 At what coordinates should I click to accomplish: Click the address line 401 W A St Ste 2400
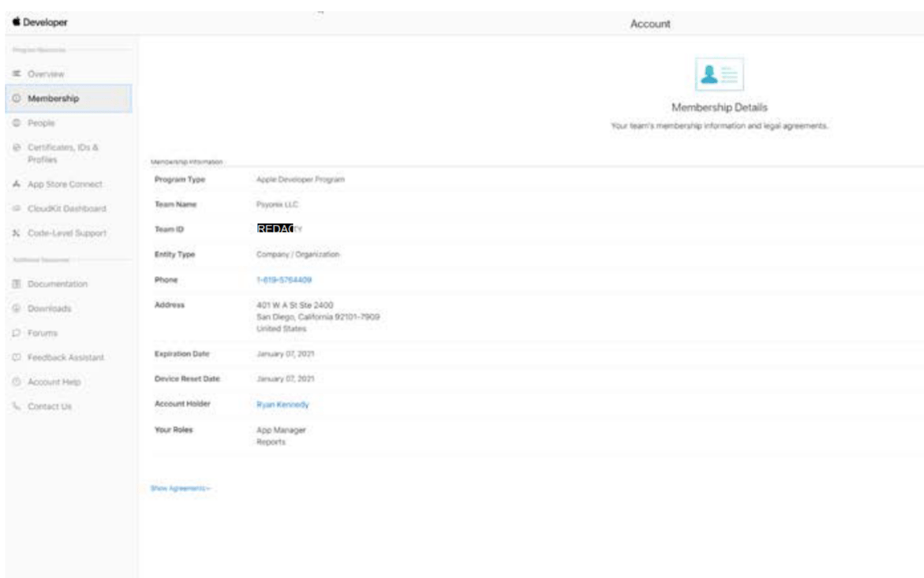coord(294,305)
